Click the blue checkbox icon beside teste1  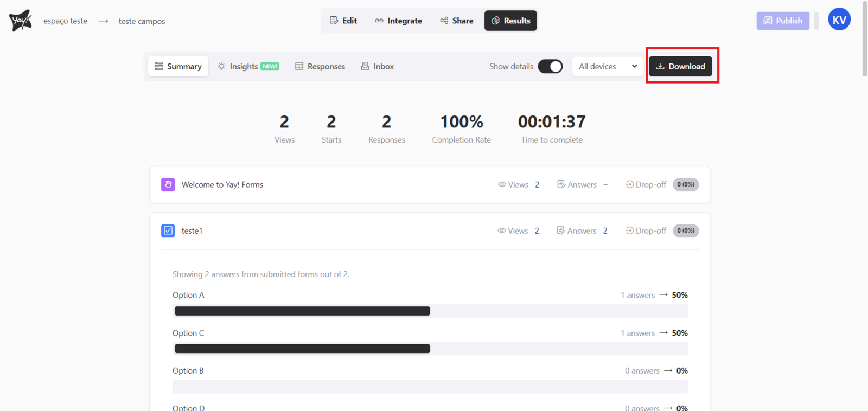pyautogui.click(x=168, y=231)
